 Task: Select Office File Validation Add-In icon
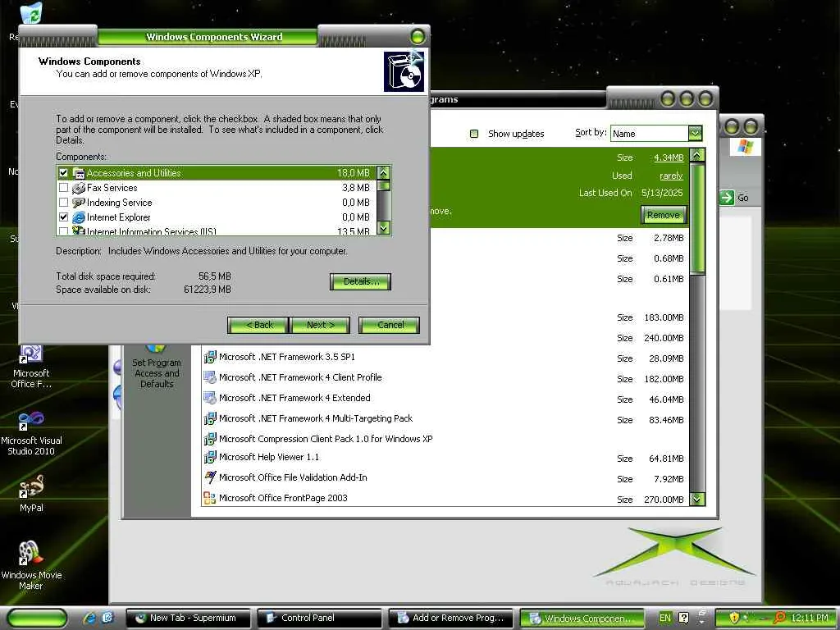point(209,478)
